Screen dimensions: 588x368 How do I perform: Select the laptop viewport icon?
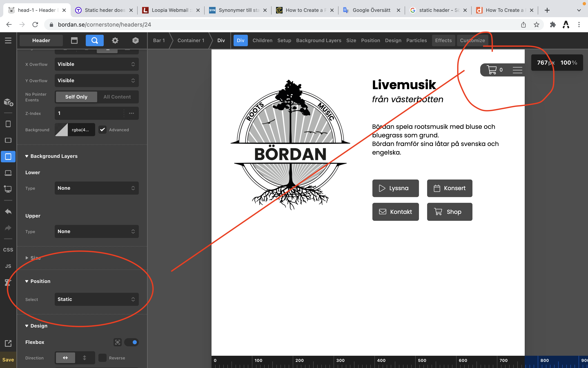(8, 173)
